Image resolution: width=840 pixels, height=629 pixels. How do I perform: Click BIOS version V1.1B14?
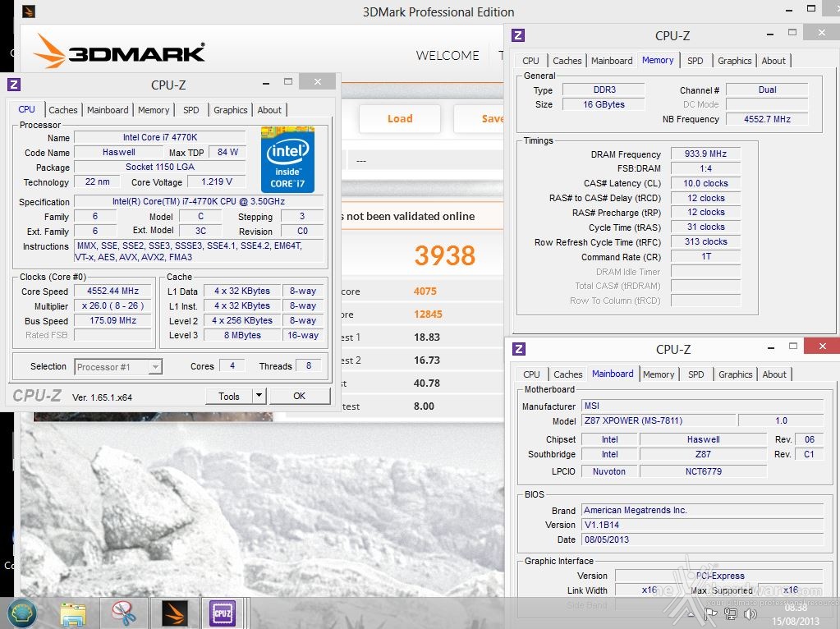702,525
